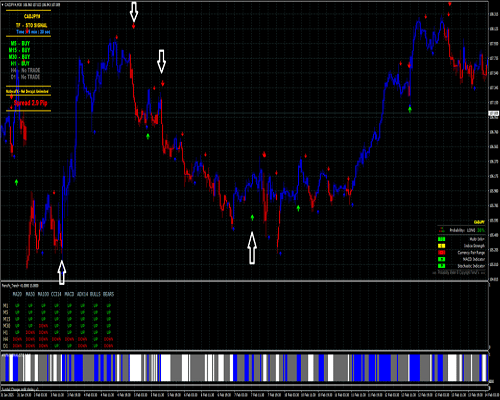Click the date axis at chart bottom
This screenshot has height=400, width=500.
pyautogui.click(x=245, y=395)
